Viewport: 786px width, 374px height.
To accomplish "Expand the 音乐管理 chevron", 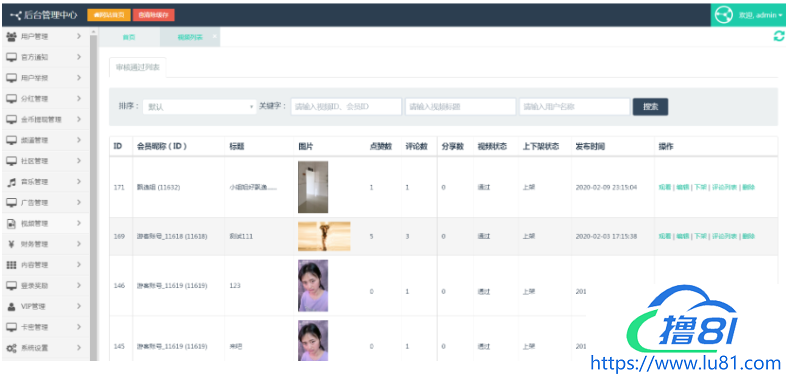I will 79,182.
